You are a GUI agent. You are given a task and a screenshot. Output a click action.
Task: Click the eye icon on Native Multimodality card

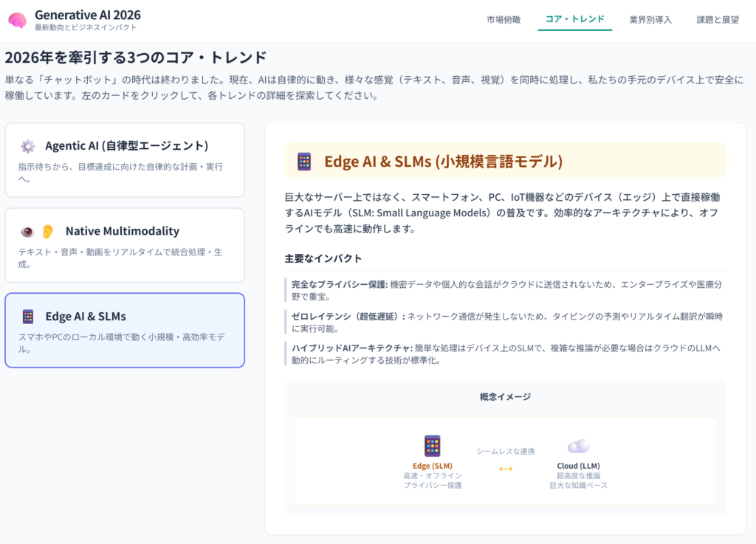tap(27, 231)
